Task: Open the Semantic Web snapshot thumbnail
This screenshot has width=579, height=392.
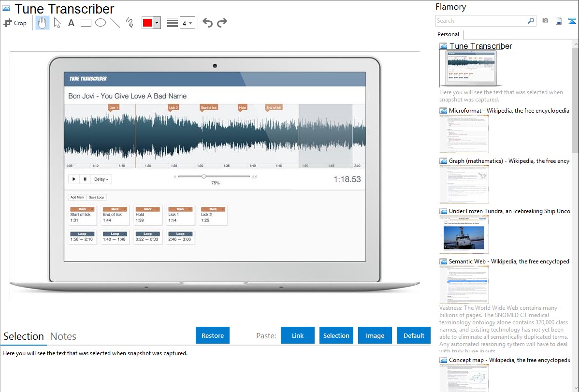Action: coord(464,285)
